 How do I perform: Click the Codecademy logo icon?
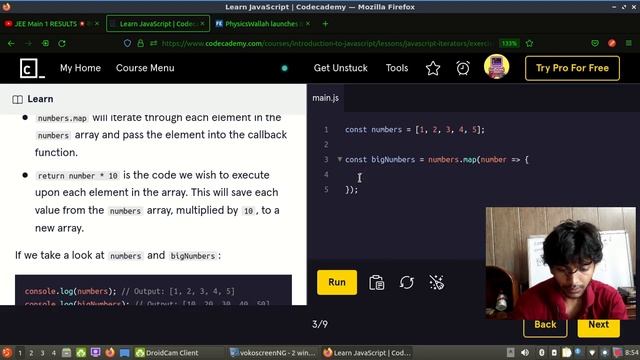pos(32,68)
